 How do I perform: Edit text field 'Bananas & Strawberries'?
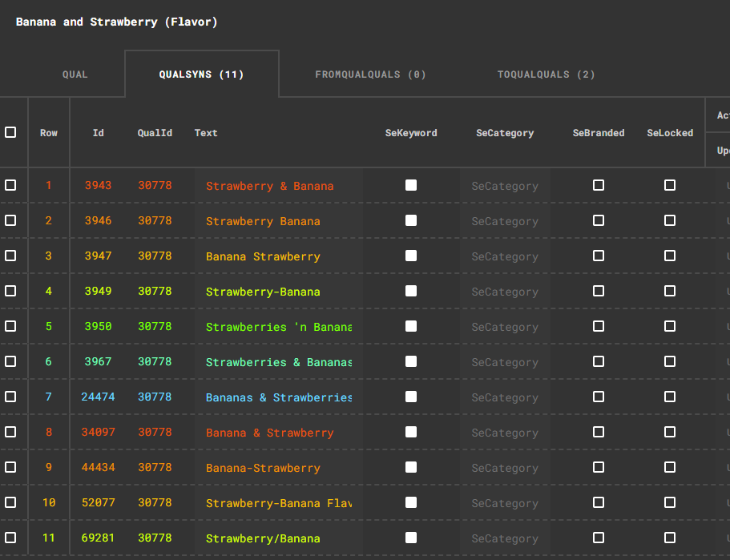(279, 397)
